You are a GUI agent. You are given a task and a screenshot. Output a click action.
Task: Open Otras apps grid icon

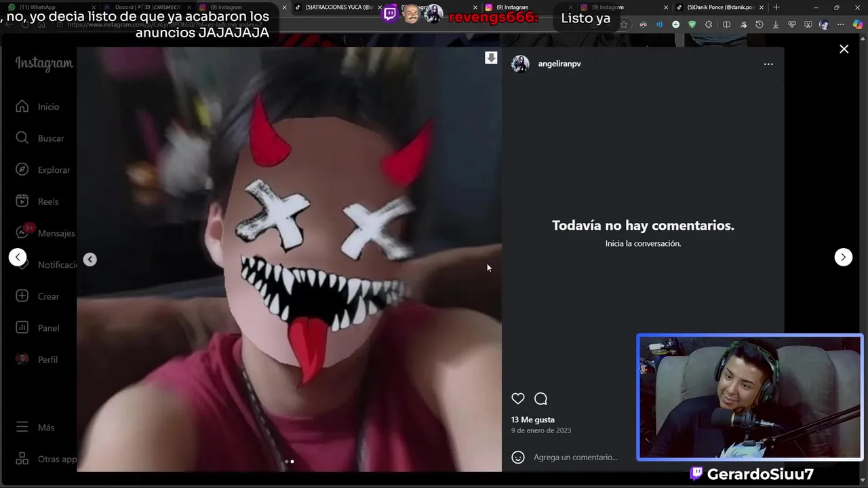pyautogui.click(x=22, y=459)
